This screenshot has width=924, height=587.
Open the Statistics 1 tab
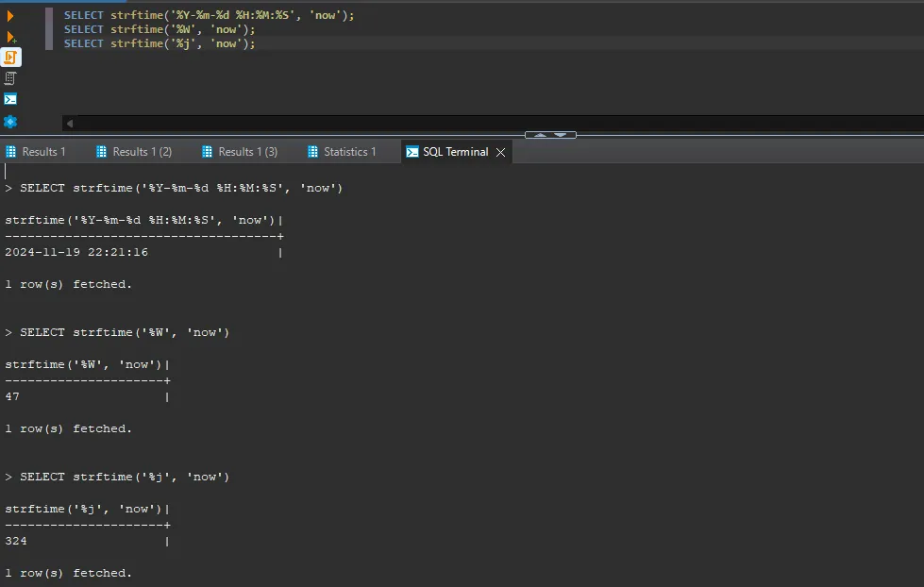coord(342,151)
